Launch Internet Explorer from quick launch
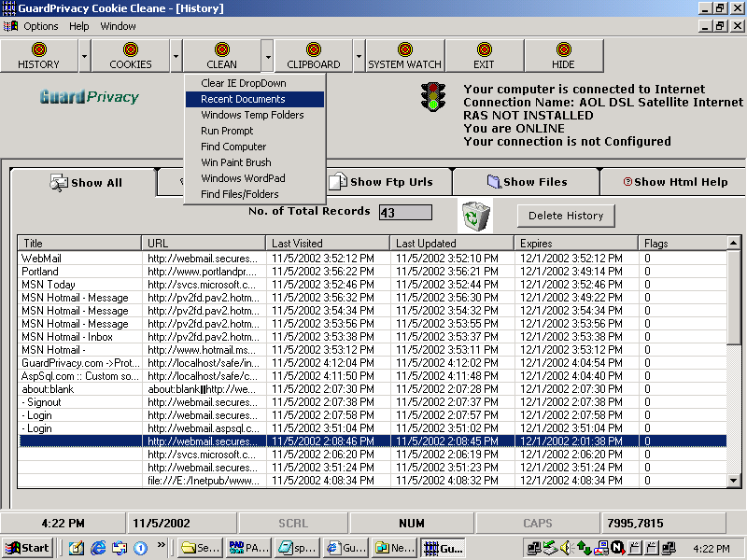The width and height of the screenshot is (747, 560). pyautogui.click(x=98, y=548)
